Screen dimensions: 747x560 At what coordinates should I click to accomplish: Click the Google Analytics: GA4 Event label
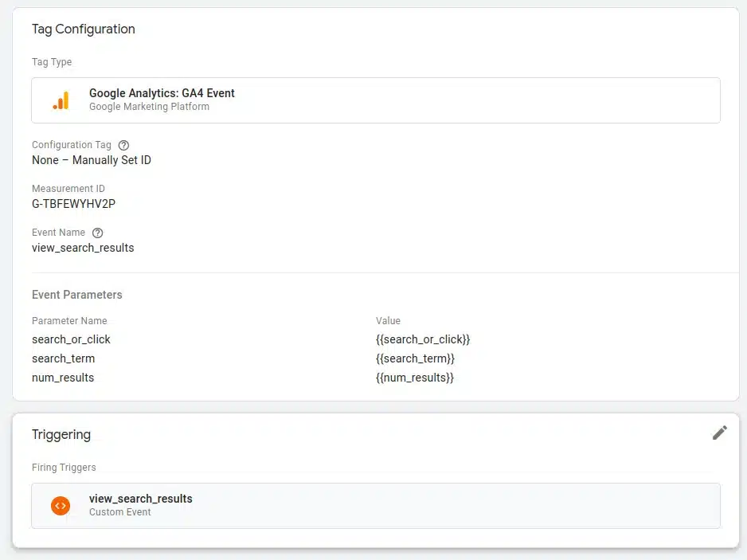(x=162, y=93)
